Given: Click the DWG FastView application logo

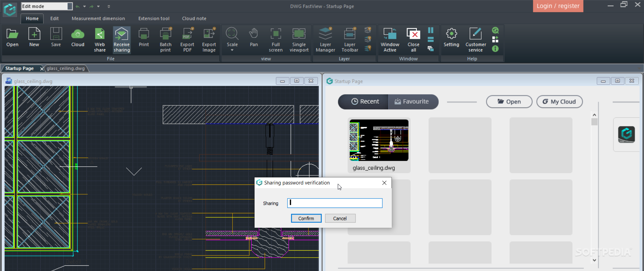Looking at the screenshot, I should pos(10,10).
